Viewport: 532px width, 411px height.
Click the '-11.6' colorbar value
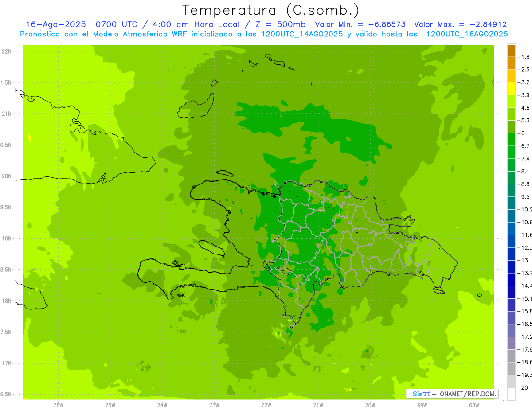pyautogui.click(x=525, y=235)
